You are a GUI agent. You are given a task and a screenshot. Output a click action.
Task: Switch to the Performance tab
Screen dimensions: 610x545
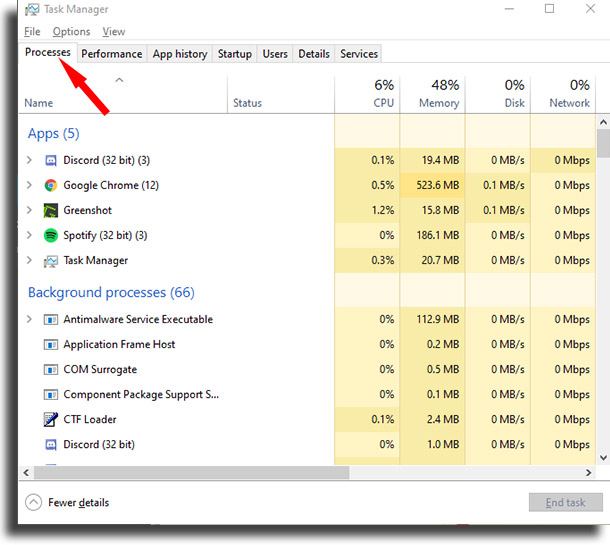112,54
